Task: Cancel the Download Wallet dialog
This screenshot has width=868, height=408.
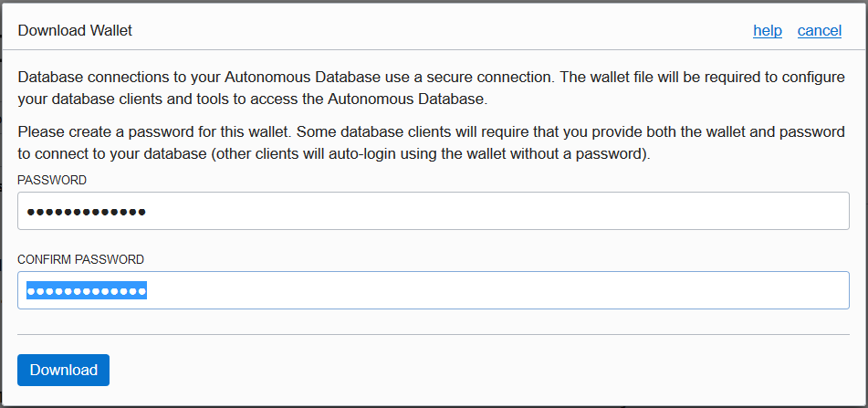Action: (819, 30)
